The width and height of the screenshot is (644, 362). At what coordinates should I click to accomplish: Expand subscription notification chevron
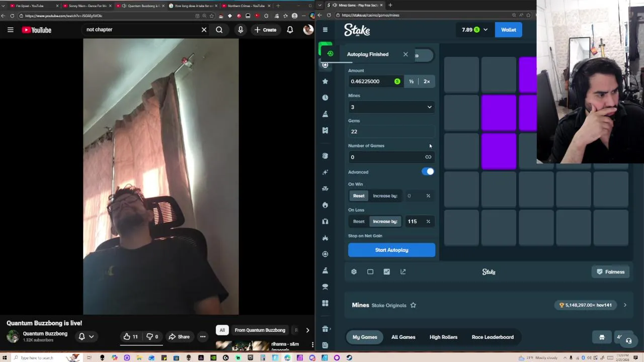point(91,336)
